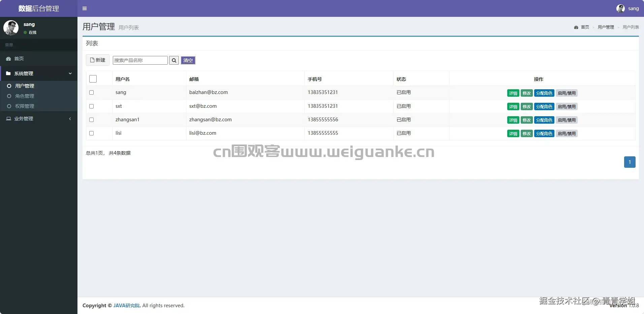Select 角色管理 in the sidebar
644x314 pixels.
(39, 96)
